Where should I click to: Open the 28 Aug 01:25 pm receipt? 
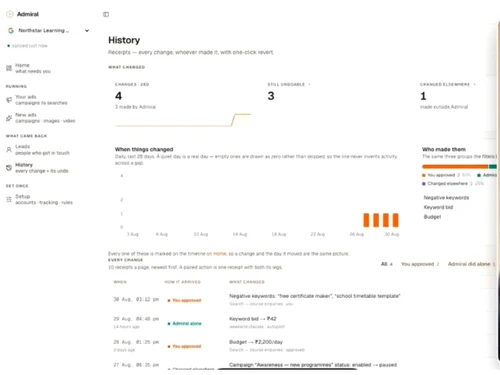click(136, 342)
